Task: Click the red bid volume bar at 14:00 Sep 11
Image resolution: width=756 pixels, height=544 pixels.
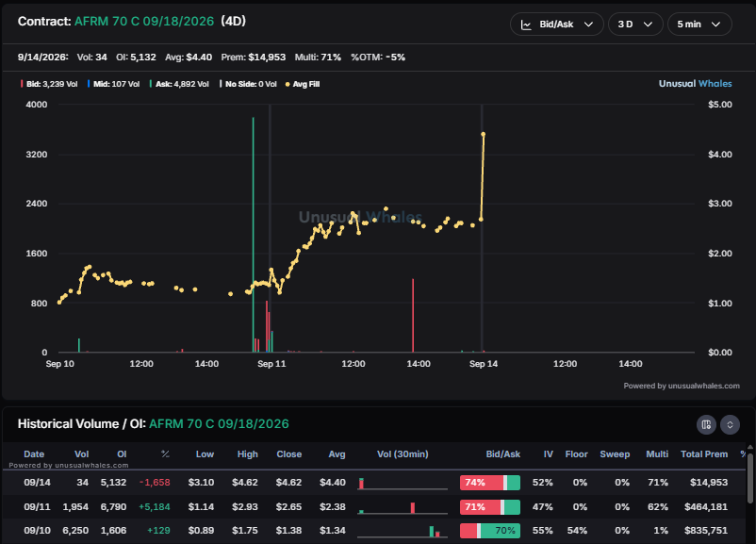Action: pos(413,316)
